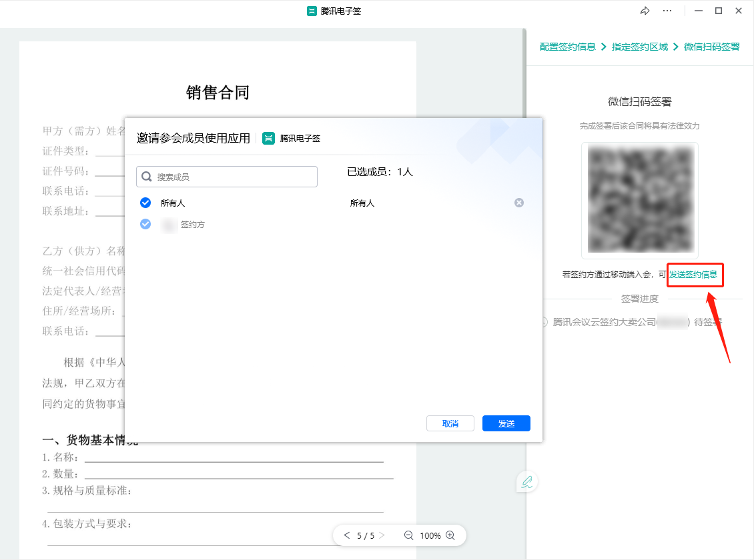The width and height of the screenshot is (754, 560).
Task: Click the share arrow icon in title bar
Action: click(x=645, y=11)
